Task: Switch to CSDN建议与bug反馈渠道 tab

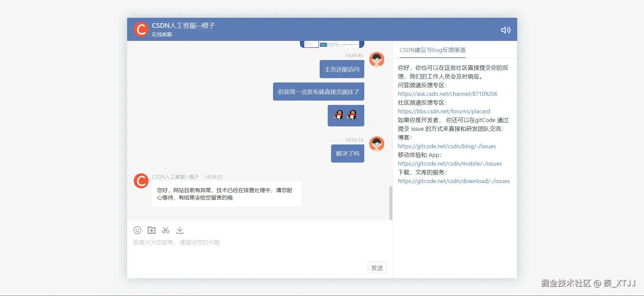Action: (432, 50)
